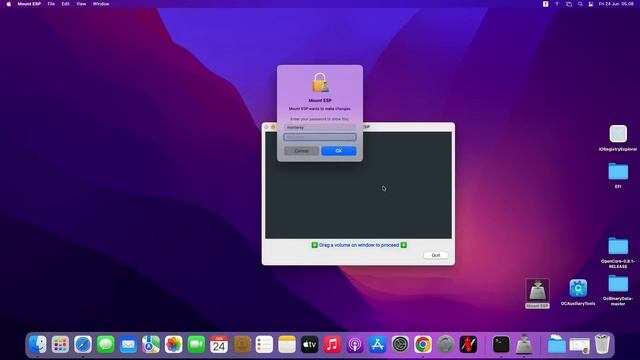Open Spotlight search in the menu bar

580,4
